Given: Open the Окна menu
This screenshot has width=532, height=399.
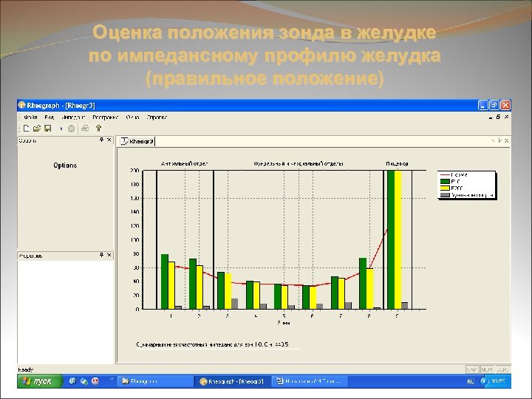Looking at the screenshot, I should [x=132, y=117].
